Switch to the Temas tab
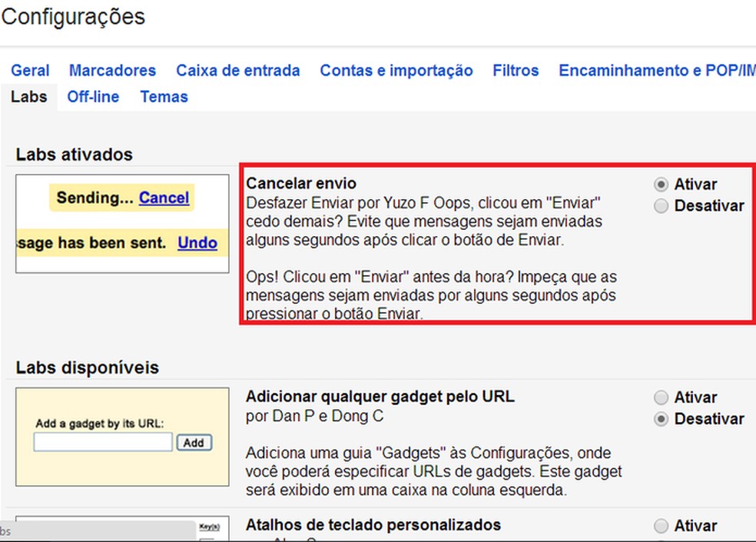Viewport: 756px width, 542px height. 164,97
